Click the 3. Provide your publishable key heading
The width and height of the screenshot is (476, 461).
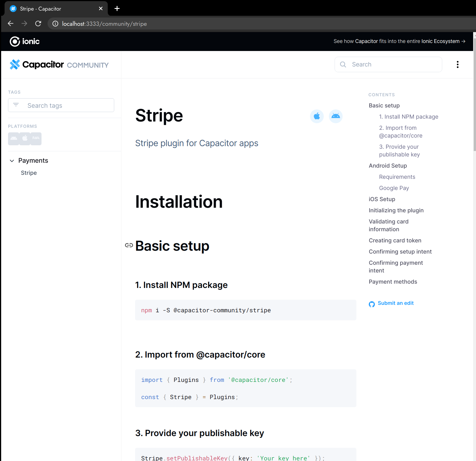coord(200,433)
